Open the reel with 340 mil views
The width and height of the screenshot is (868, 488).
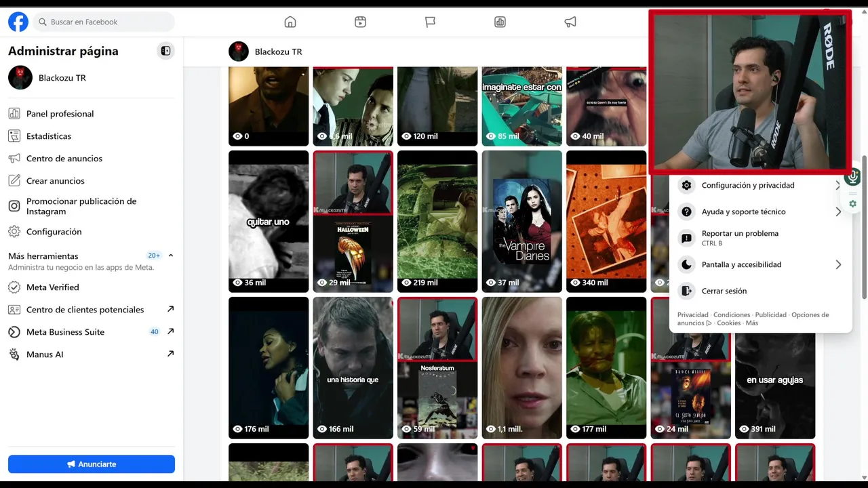coord(606,222)
